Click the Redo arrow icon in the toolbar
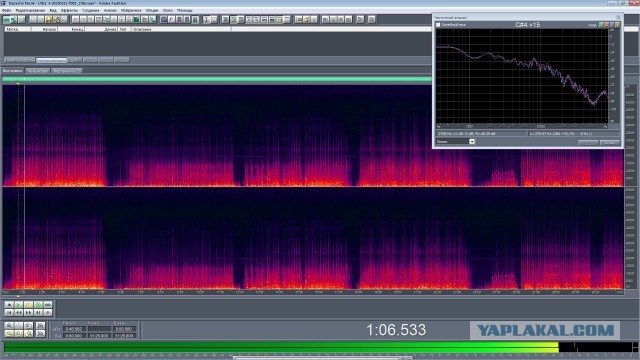Image resolution: width=640 pixels, height=360 pixels. (x=83, y=19)
